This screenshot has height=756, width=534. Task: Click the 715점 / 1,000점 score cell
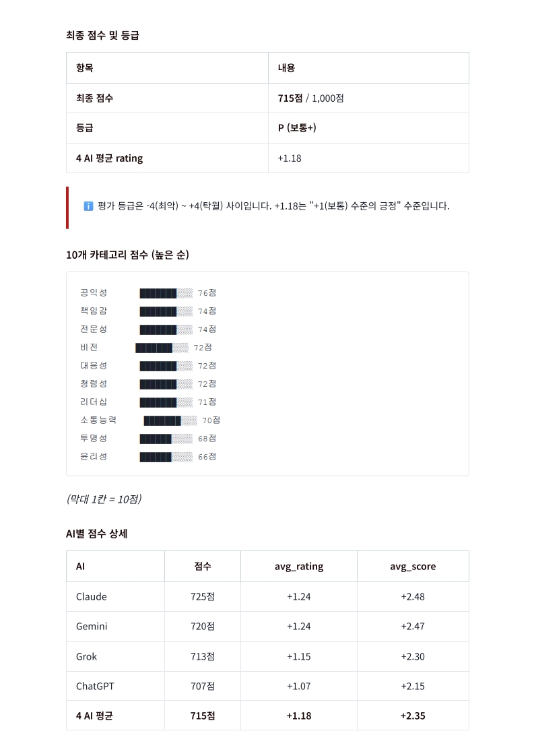310,98
